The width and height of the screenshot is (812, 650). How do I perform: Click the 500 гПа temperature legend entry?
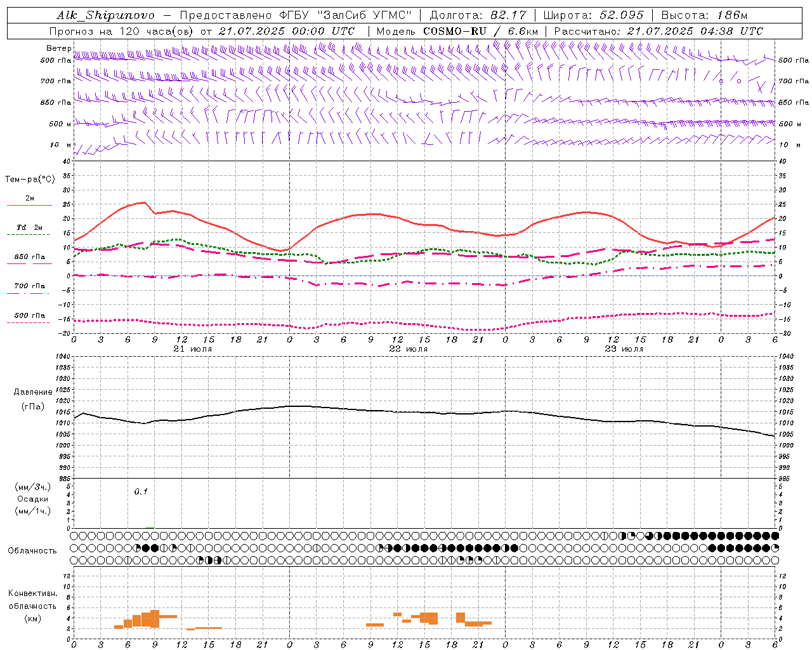[x=30, y=315]
